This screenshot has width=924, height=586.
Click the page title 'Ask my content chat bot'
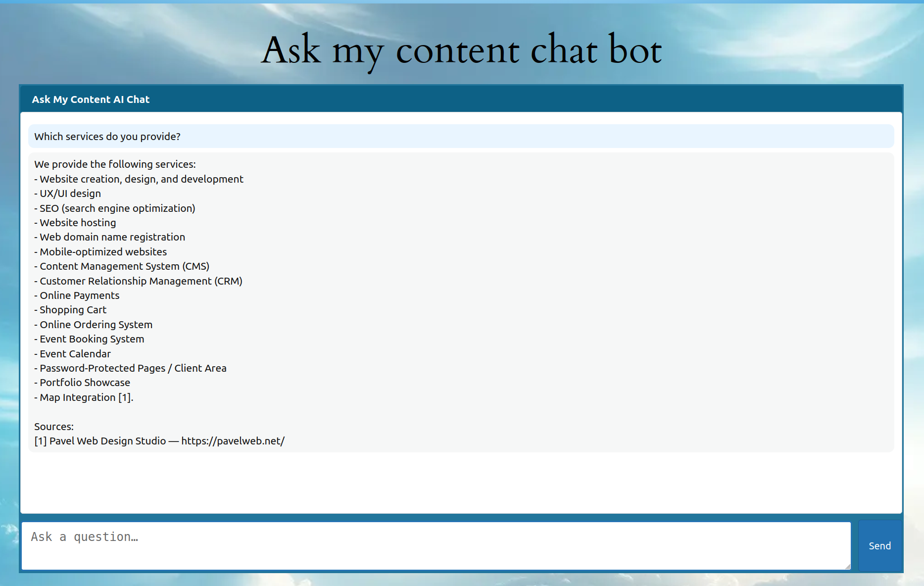pyautogui.click(x=462, y=49)
